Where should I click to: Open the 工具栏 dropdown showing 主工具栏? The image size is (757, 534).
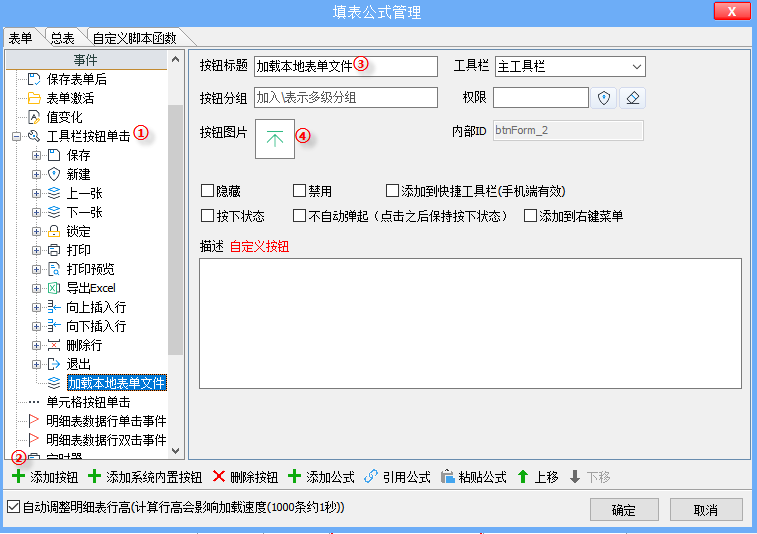coord(570,67)
